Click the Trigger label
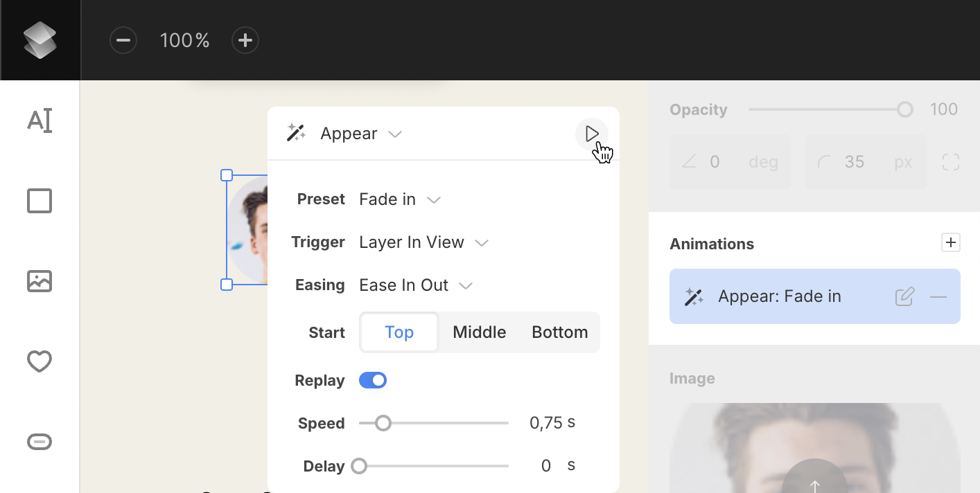Screen dimensions: 980x493 click(x=318, y=242)
